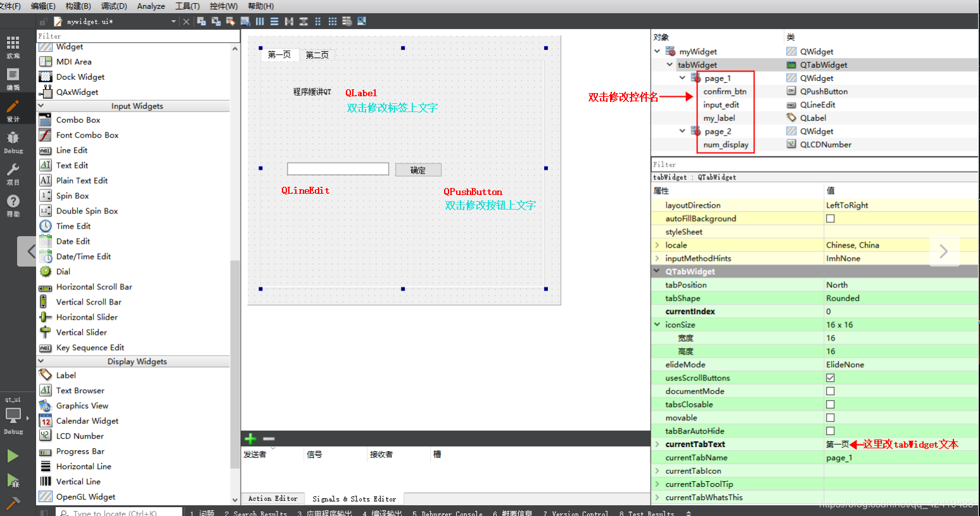
Task: Click the Run with debugger button
Action: click(x=13, y=481)
